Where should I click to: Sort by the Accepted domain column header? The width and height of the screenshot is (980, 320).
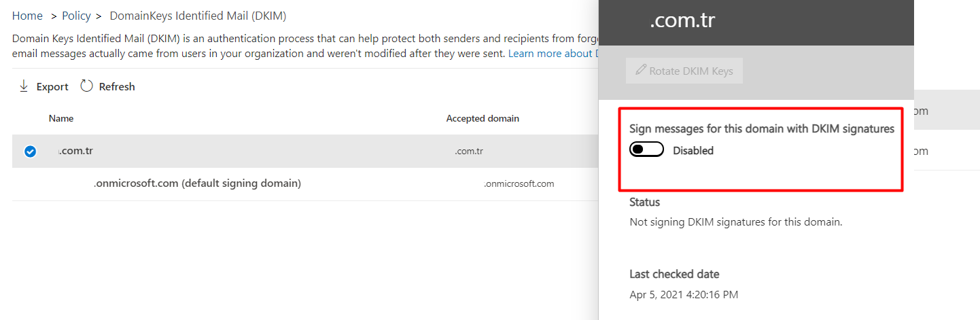pos(483,118)
